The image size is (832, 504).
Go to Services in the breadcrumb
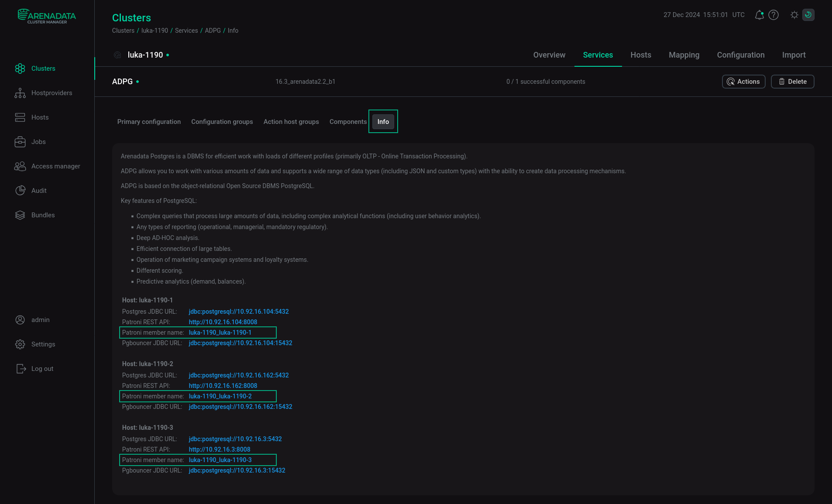[x=186, y=31]
